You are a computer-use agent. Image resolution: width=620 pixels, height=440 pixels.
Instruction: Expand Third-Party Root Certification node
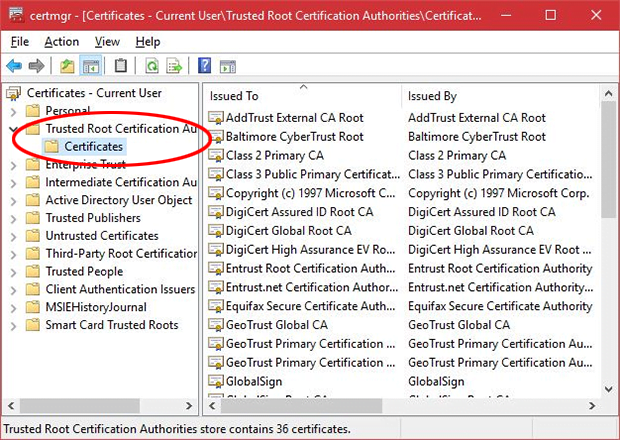click(13, 254)
